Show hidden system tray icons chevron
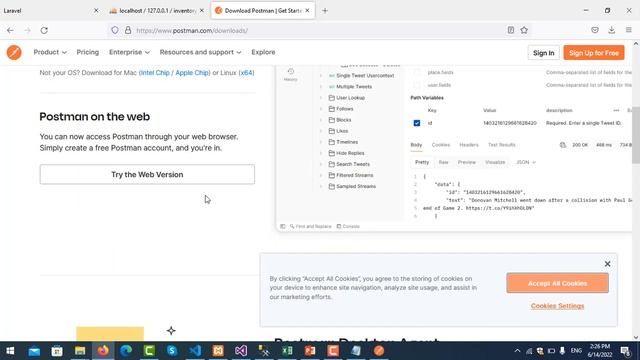640x360 pixels. (x=517, y=351)
